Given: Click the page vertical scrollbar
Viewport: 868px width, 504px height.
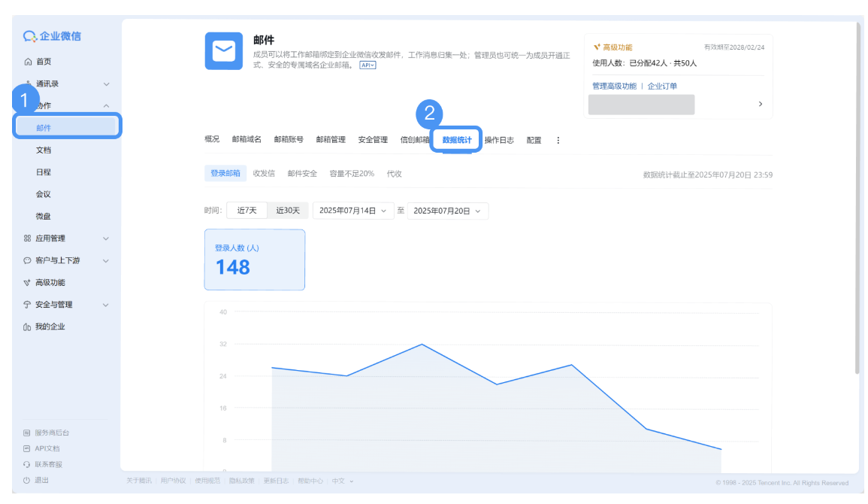Looking at the screenshot, I should click(x=857, y=199).
